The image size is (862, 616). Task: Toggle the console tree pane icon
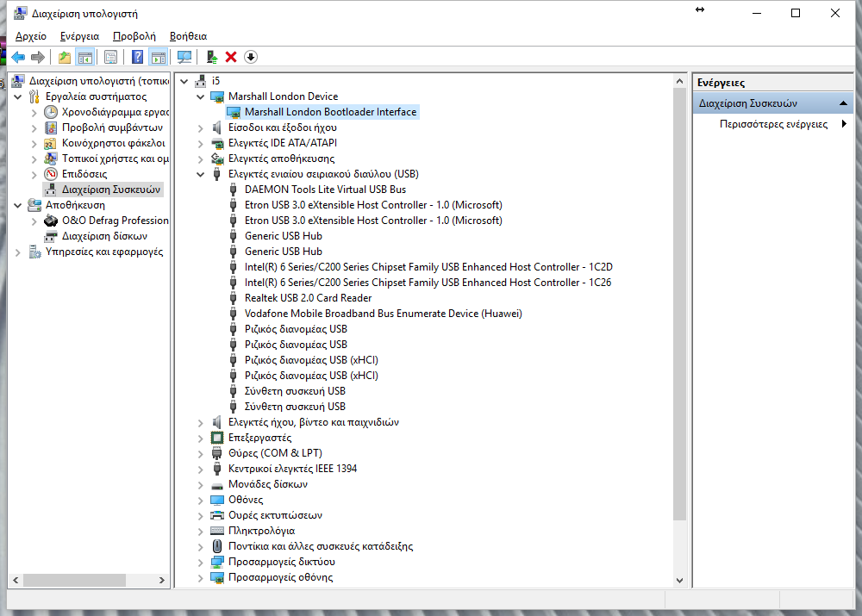(x=84, y=57)
